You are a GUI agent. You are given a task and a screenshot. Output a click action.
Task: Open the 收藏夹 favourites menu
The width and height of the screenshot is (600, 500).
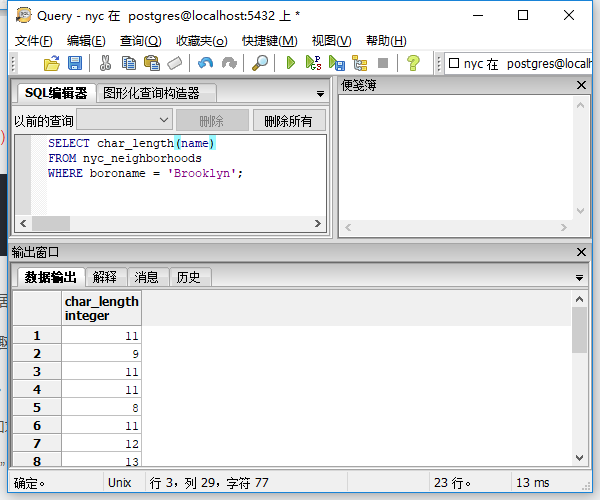pos(202,41)
